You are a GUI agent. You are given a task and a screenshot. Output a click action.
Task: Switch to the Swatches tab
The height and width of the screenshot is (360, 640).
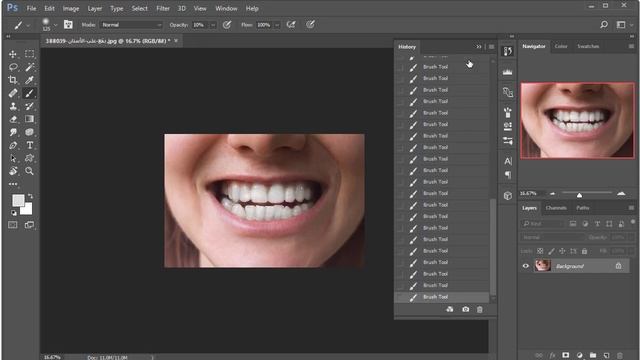click(588, 46)
